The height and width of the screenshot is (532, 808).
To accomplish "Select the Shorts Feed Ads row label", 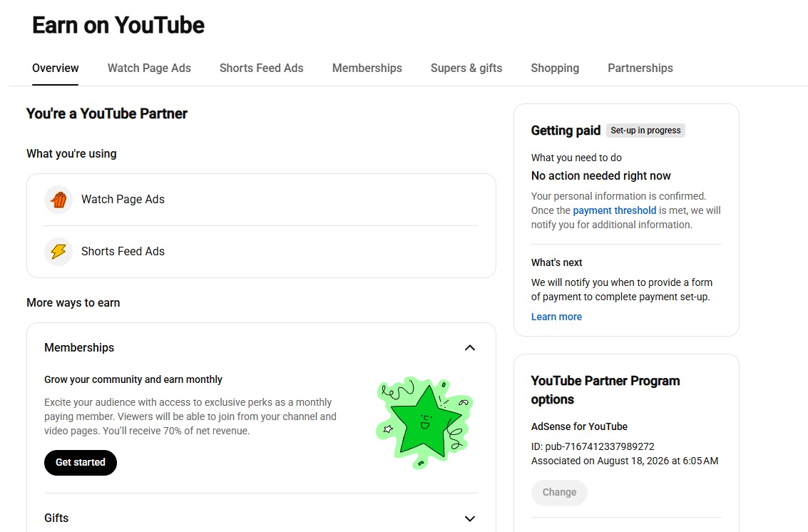I will coord(123,252).
